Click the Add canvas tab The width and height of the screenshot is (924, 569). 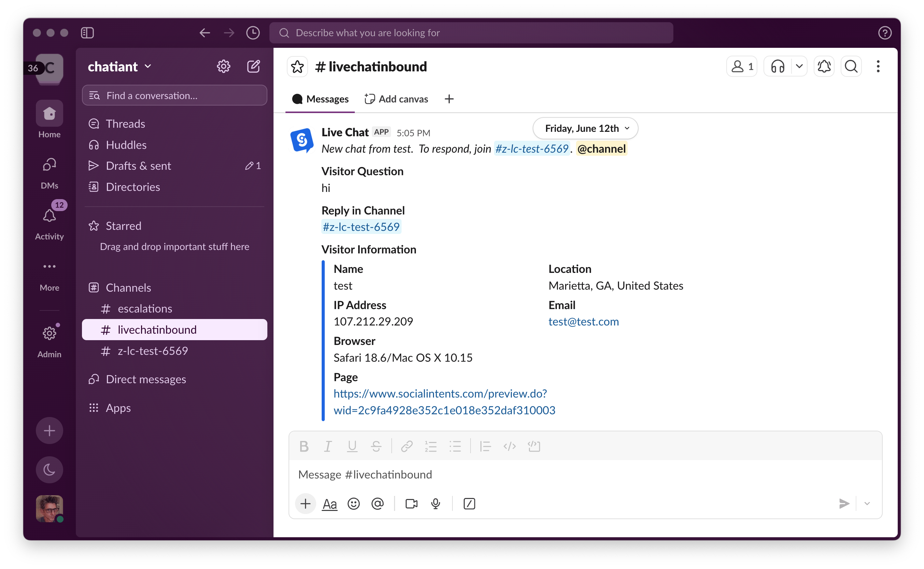[396, 99]
